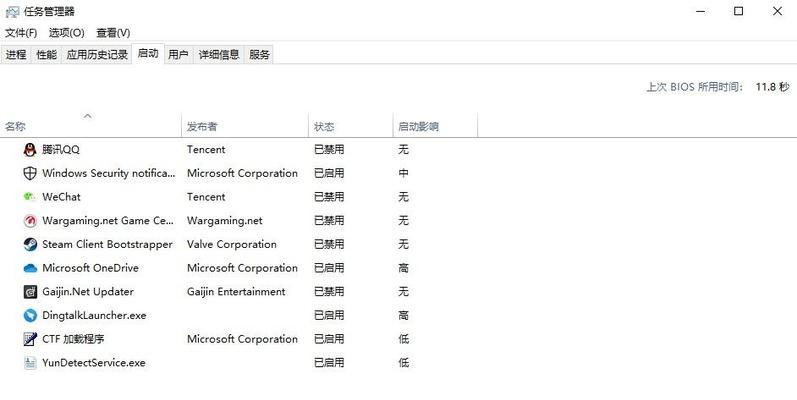Minimize the 任务管理器 window
Screen dimensions: 797x400
point(700,11)
